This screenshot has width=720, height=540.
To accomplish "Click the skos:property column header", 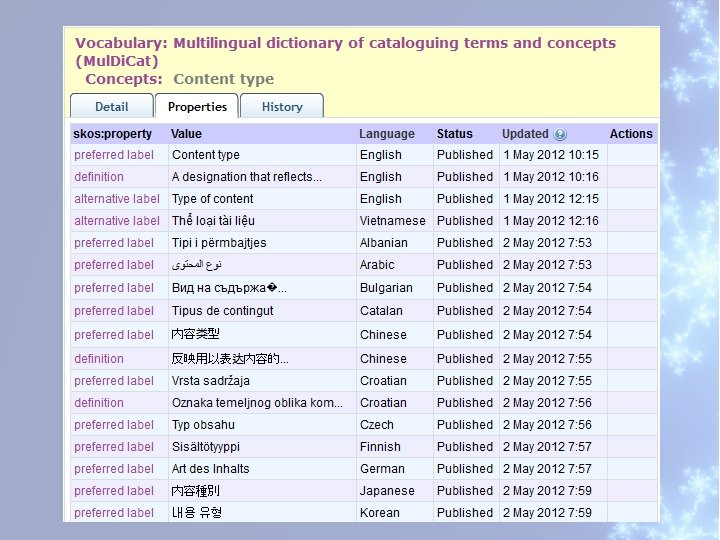I will (112, 134).
